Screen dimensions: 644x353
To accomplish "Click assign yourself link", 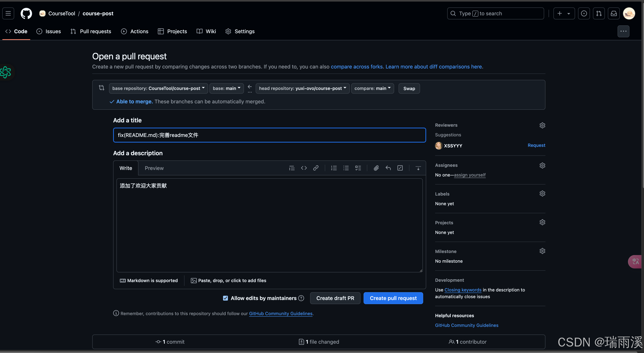I will [x=470, y=175].
